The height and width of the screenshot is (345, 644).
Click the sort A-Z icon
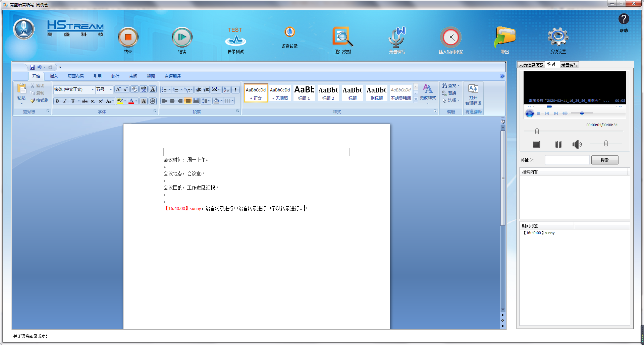click(226, 89)
